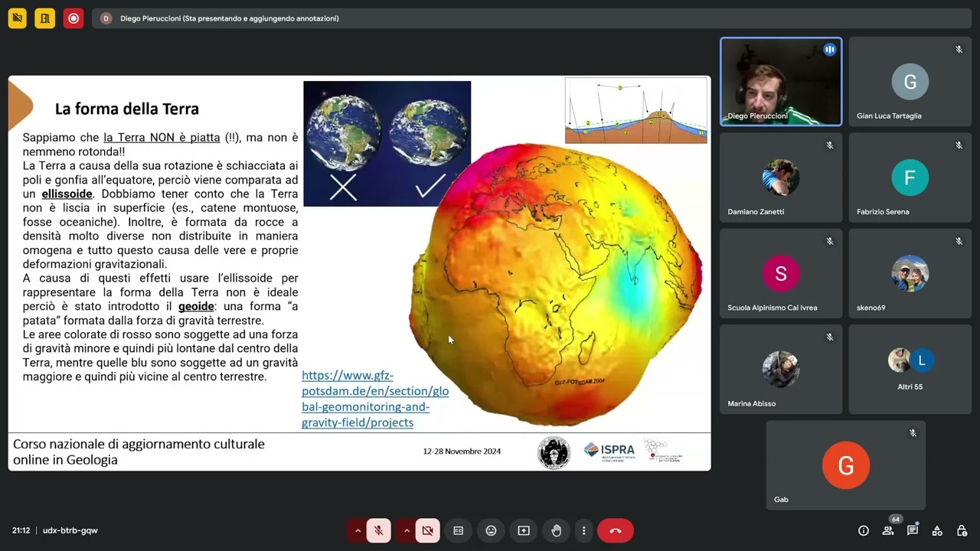This screenshot has width=980, height=551.
Task: Open audio settings arrow beside microphone
Action: (x=358, y=530)
